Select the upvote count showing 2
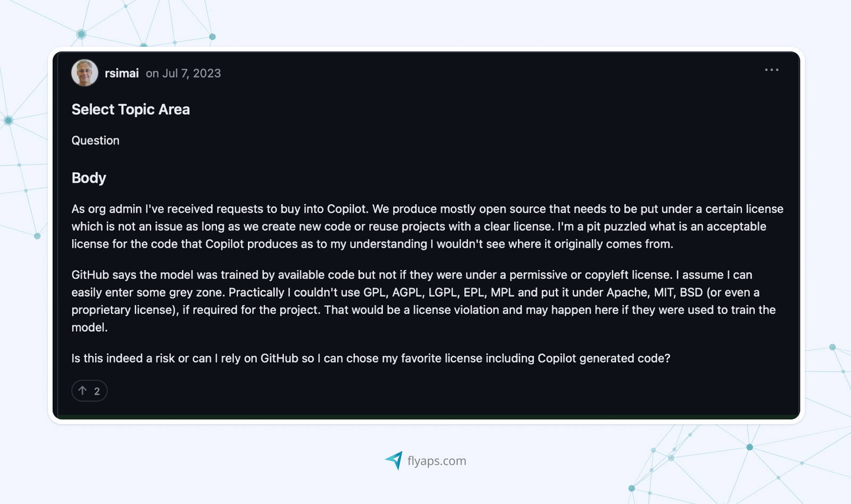Image resolution: width=851 pixels, height=504 pixels. [x=96, y=391]
